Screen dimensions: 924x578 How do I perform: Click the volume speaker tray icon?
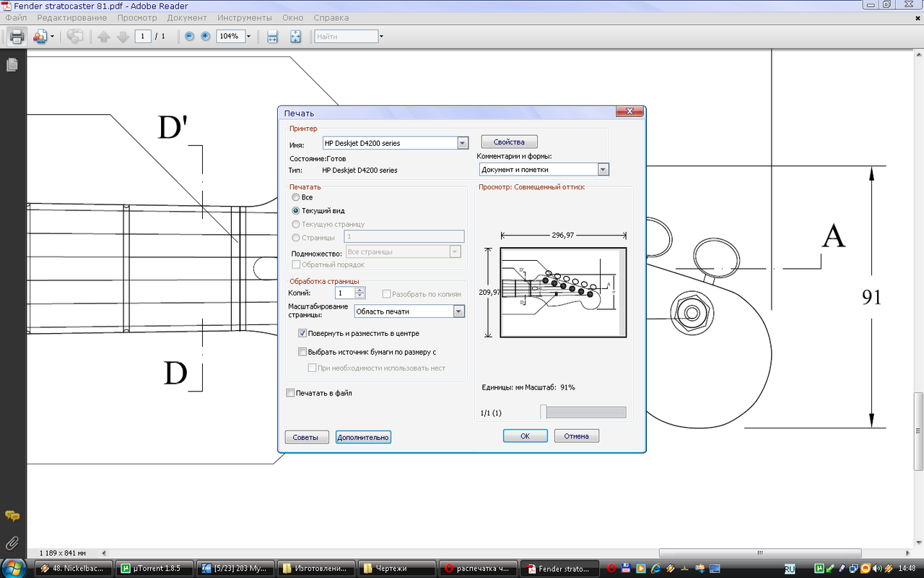(877, 569)
